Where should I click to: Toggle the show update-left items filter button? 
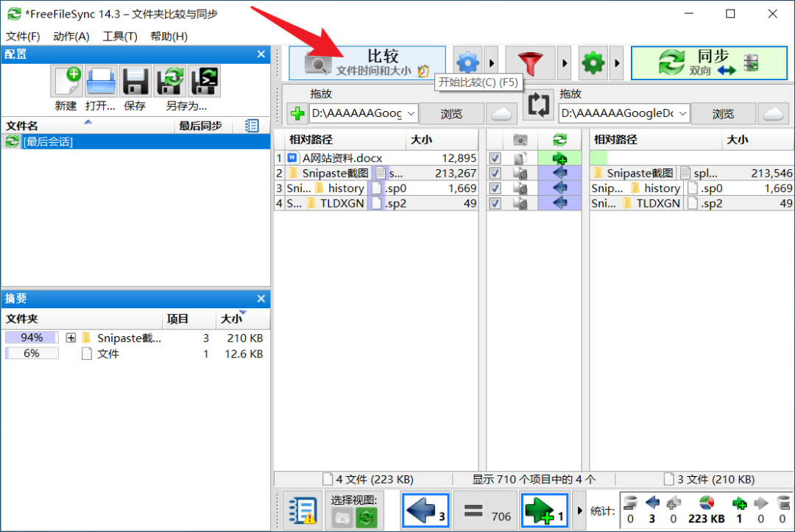coord(425,510)
